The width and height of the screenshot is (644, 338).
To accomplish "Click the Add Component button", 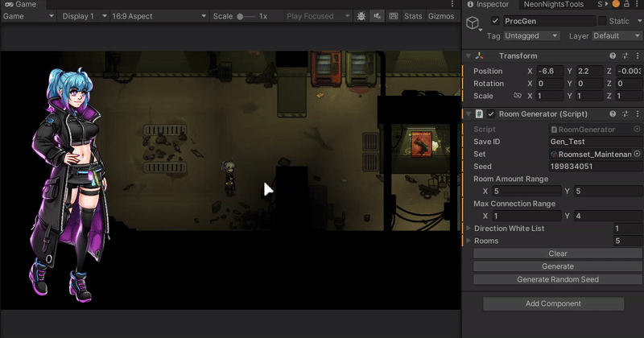I will coord(553,303).
